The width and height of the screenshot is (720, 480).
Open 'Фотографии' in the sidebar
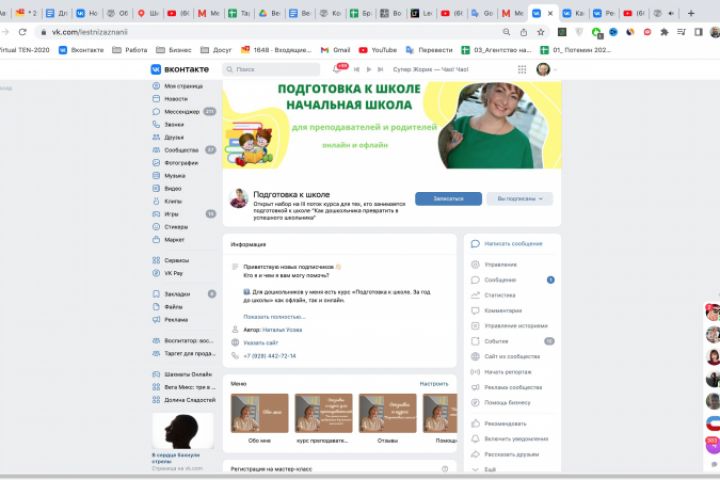(175, 163)
